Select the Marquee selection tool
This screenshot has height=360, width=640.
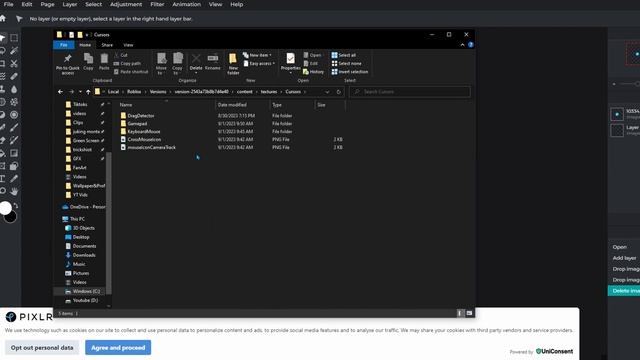[x=14, y=38]
